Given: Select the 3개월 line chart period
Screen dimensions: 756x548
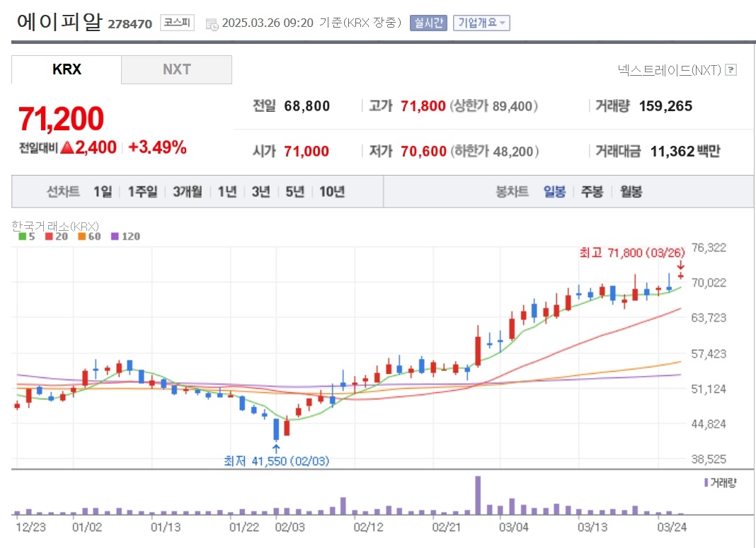Looking at the screenshot, I should (x=188, y=191).
